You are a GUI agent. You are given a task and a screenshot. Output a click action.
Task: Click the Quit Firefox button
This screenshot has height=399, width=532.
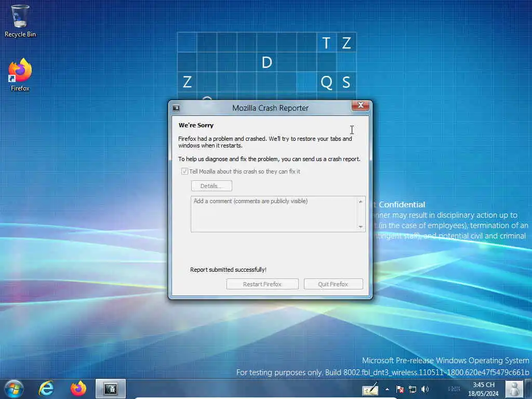333,284
